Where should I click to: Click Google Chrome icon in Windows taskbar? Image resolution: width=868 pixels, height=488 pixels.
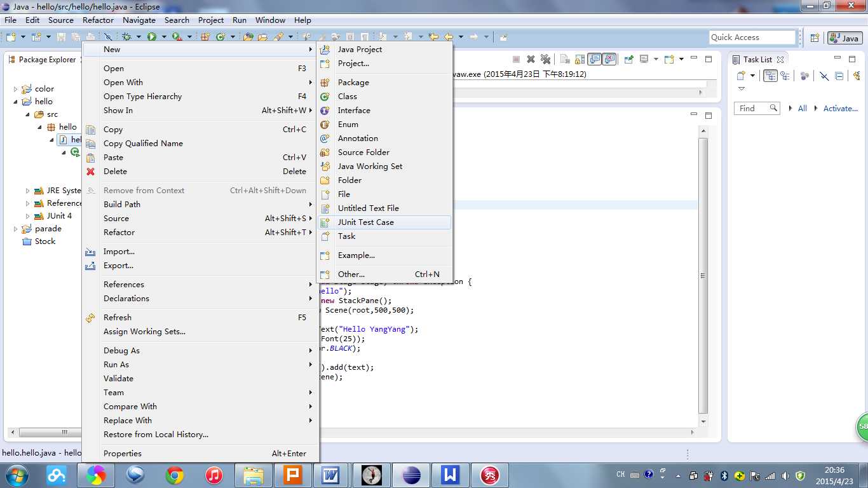coord(175,475)
